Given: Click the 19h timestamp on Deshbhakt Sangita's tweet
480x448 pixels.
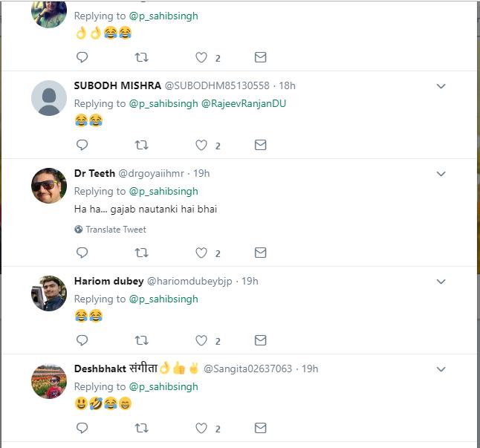Looking at the screenshot, I should 310,369.
